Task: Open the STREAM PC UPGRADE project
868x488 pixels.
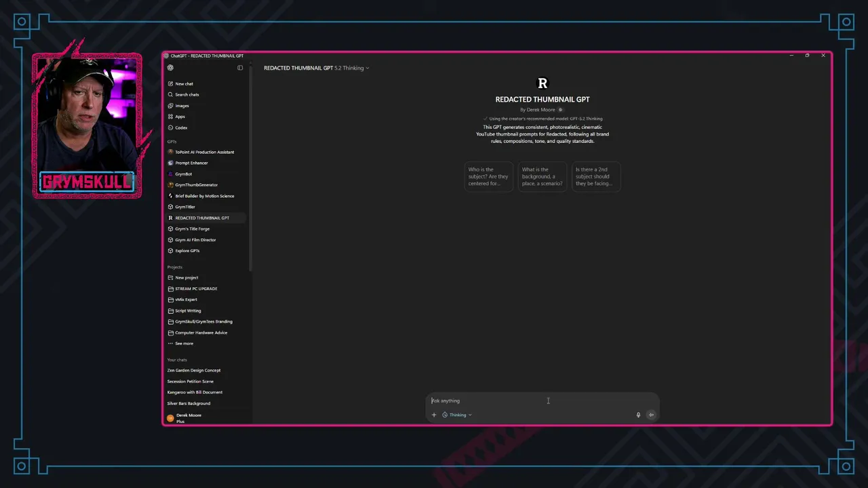Action: click(205, 289)
